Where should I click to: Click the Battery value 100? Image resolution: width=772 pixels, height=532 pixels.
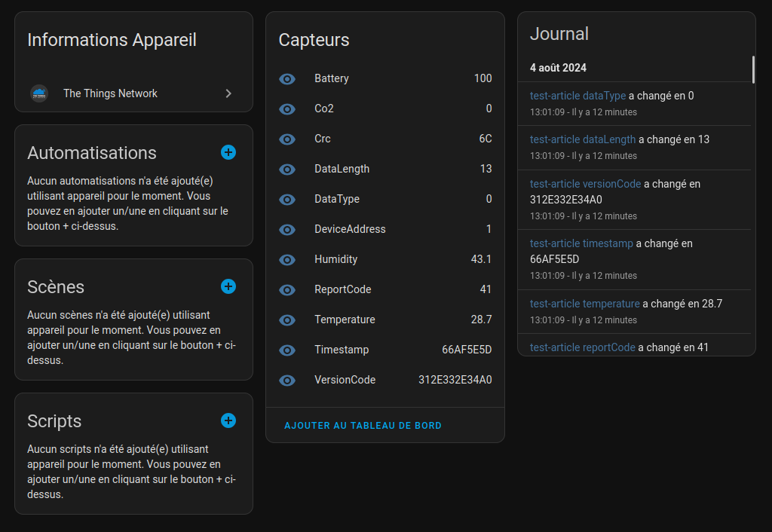point(483,78)
